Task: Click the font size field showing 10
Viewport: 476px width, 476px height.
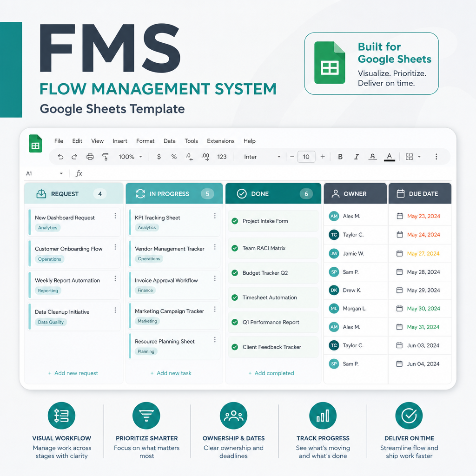Action: [x=306, y=157]
